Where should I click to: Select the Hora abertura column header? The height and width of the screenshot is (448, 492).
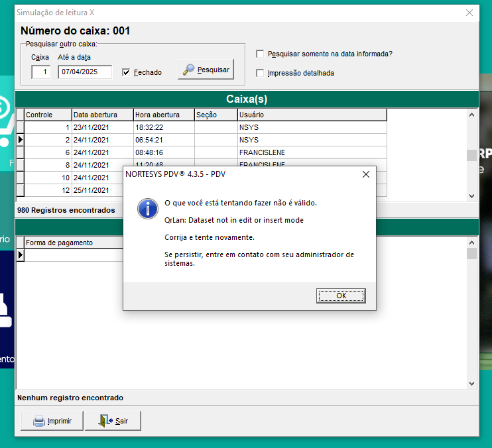coord(163,115)
